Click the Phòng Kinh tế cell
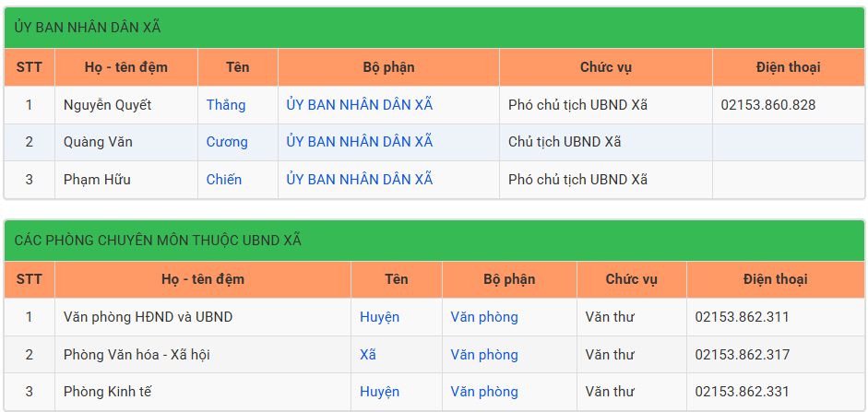Screen dimensions: 868x412 pyautogui.click(x=203, y=392)
